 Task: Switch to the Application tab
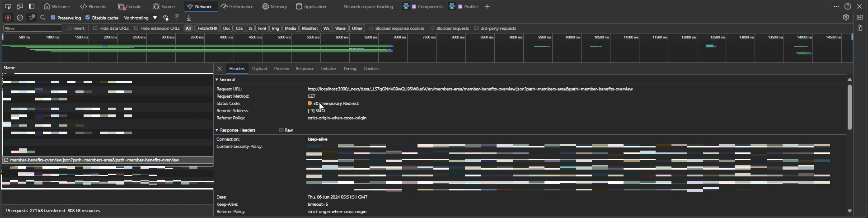(311, 6)
